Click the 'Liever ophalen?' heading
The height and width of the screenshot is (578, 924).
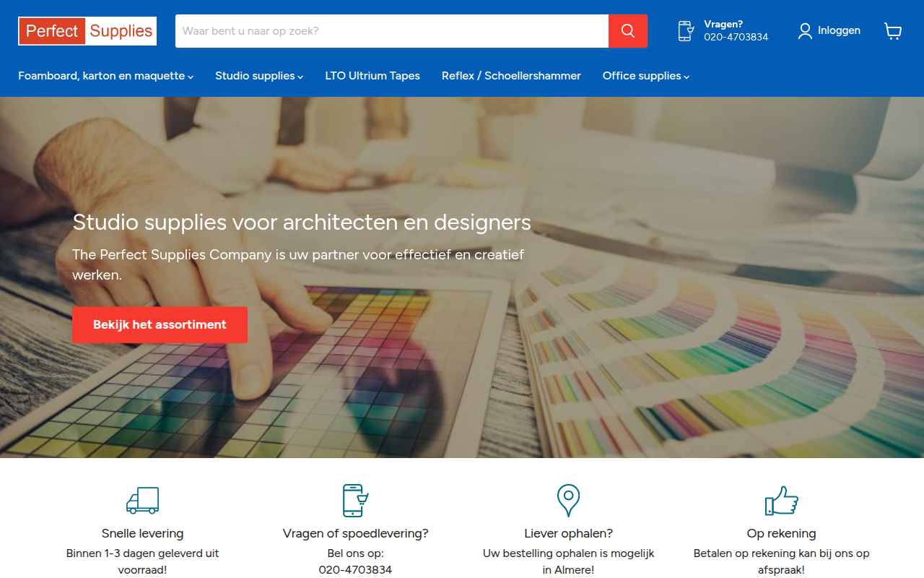pyautogui.click(x=568, y=534)
